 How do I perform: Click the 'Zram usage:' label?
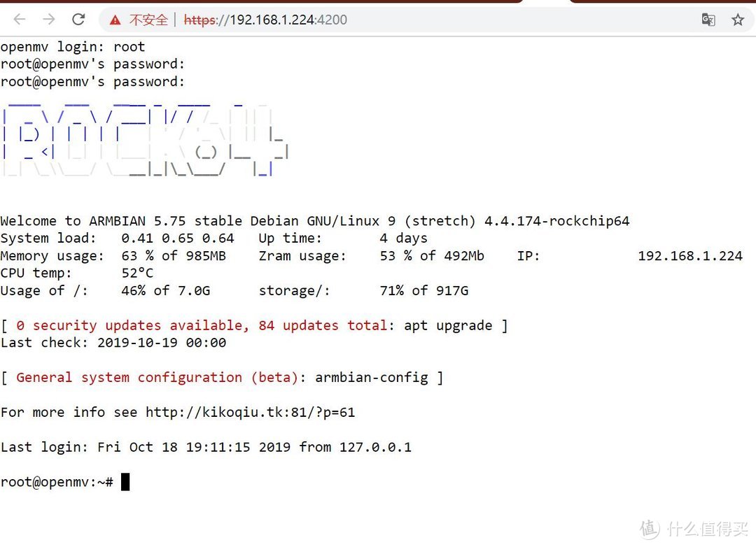click(x=302, y=256)
